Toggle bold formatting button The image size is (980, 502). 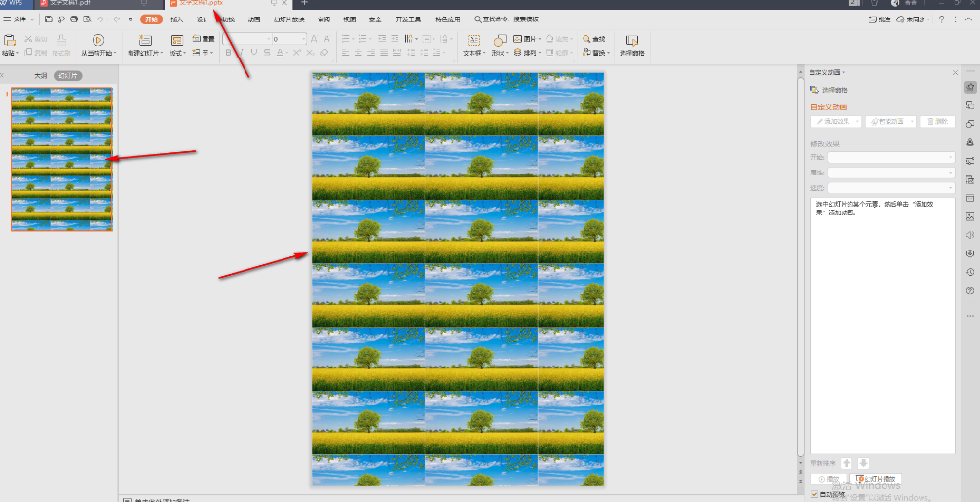(229, 53)
